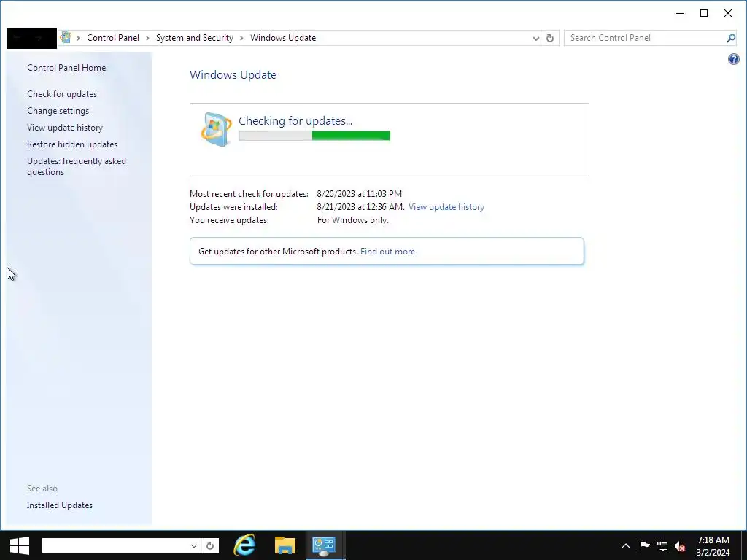Click the muted speaker volume icon

(680, 546)
